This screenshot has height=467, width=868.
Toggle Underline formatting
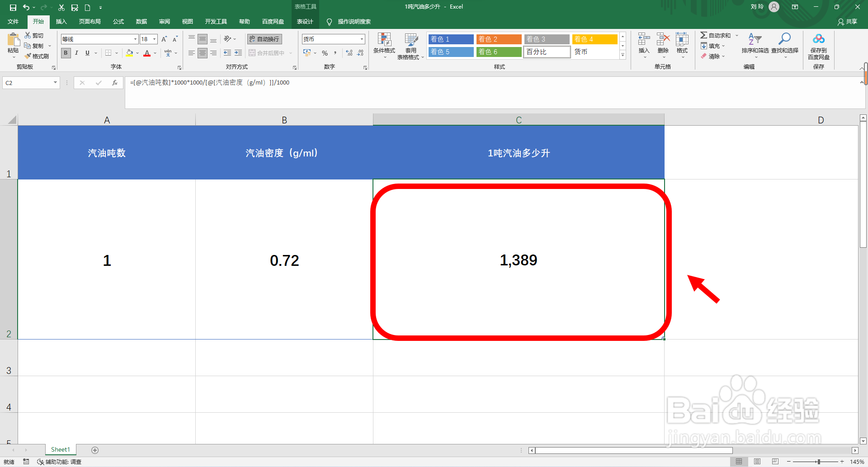[87, 53]
